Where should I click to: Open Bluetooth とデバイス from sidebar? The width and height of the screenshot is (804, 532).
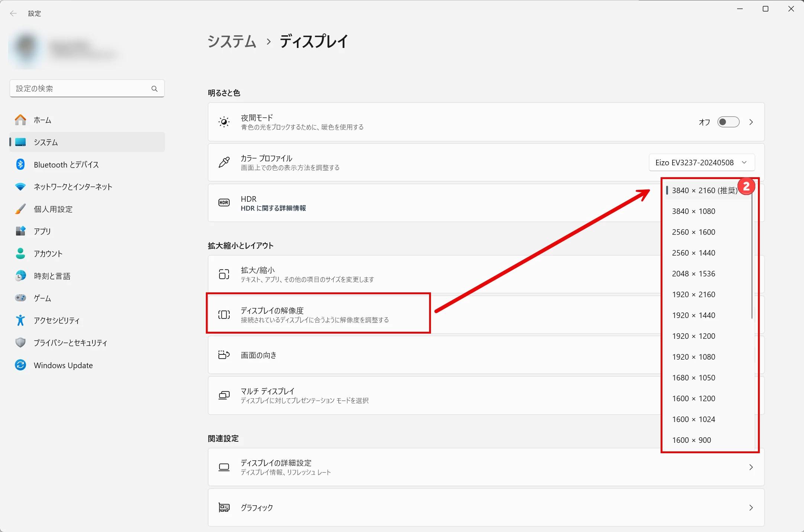[x=66, y=165]
